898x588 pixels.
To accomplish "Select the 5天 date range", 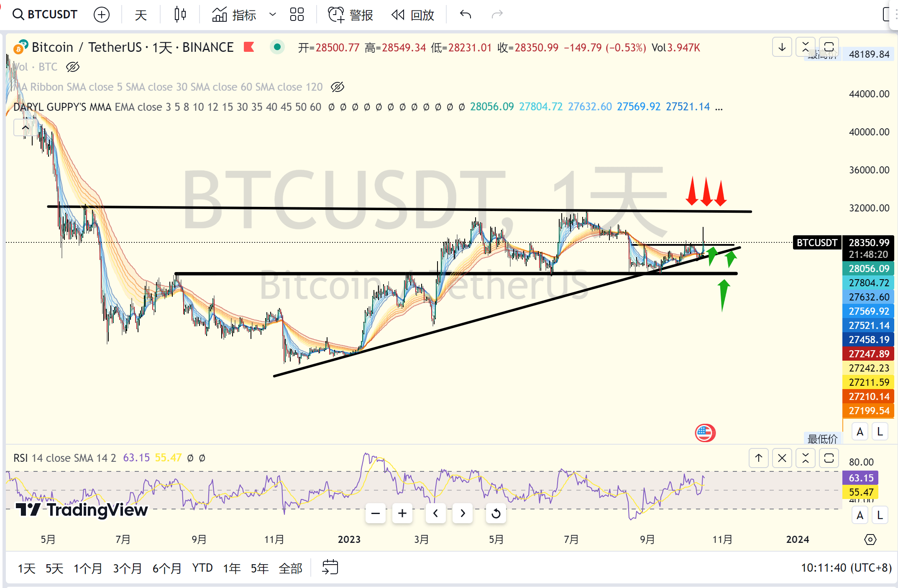I will [x=54, y=568].
